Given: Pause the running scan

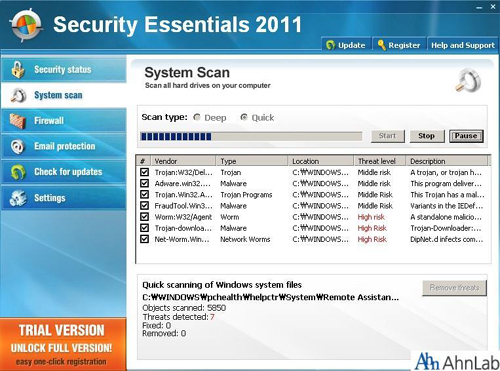Looking at the screenshot, I should click(x=466, y=136).
